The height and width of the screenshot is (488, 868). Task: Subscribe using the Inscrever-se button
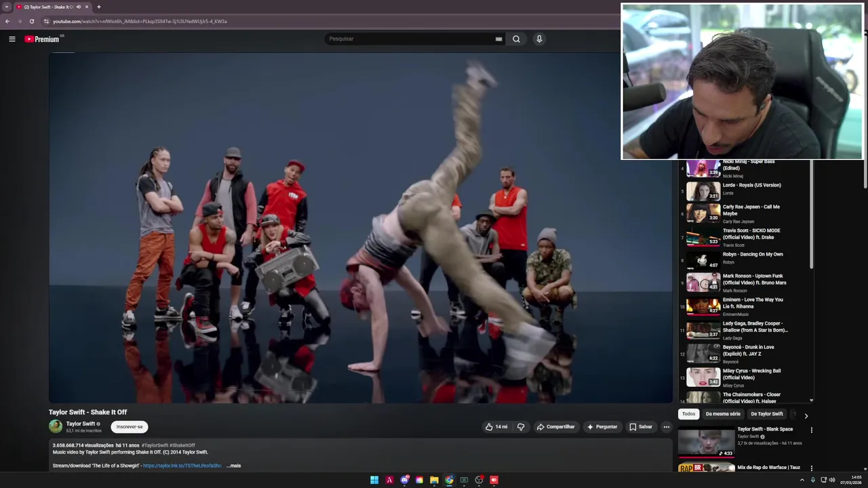(130, 427)
